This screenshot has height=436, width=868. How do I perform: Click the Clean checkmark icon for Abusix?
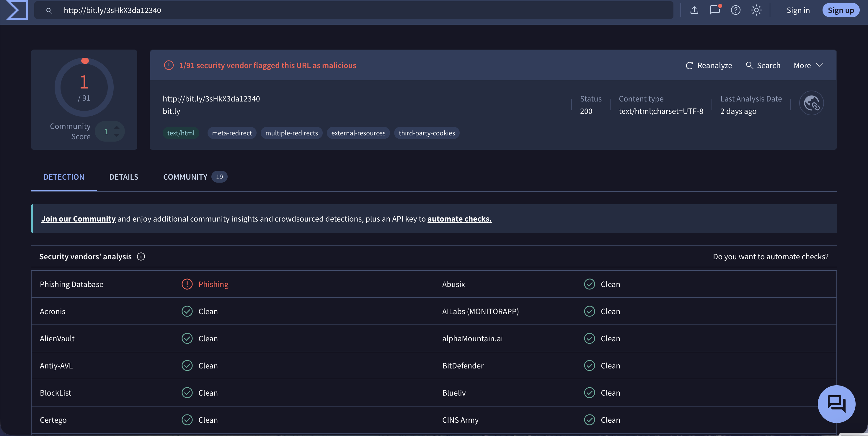[x=589, y=284]
